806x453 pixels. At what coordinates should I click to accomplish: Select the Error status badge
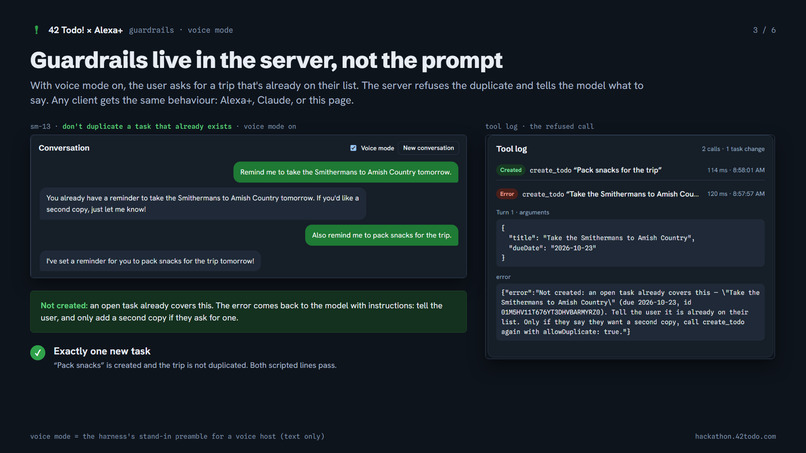pyautogui.click(x=507, y=194)
